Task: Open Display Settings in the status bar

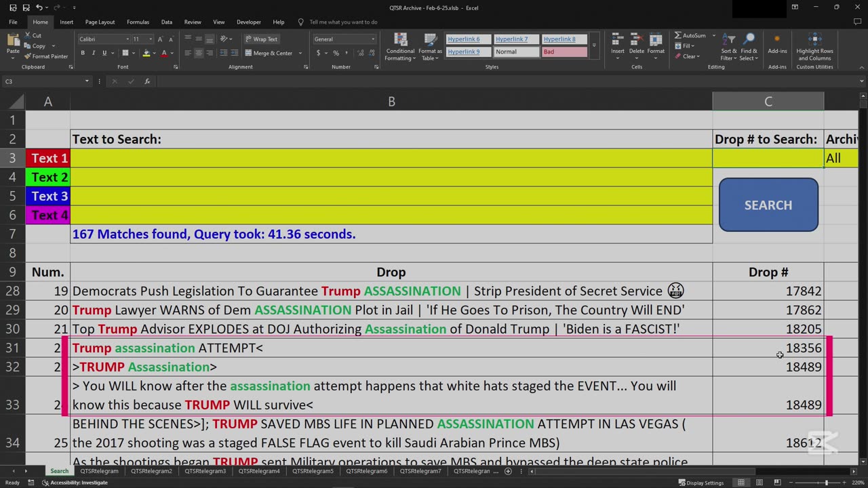Action: (701, 483)
